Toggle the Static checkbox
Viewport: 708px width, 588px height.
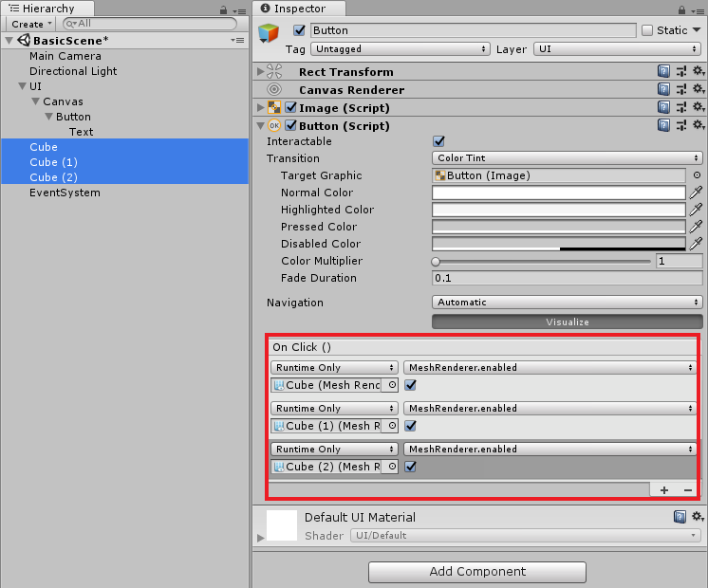[647, 30]
